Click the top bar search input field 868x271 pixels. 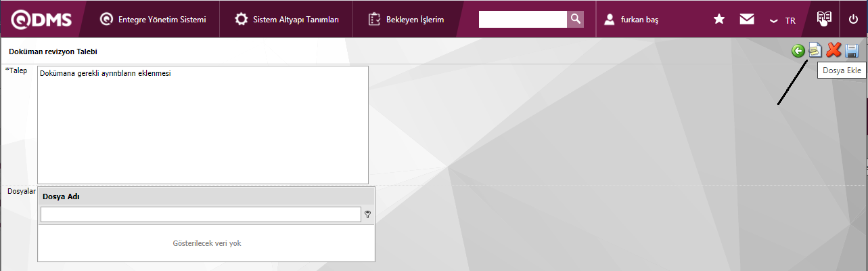point(522,19)
